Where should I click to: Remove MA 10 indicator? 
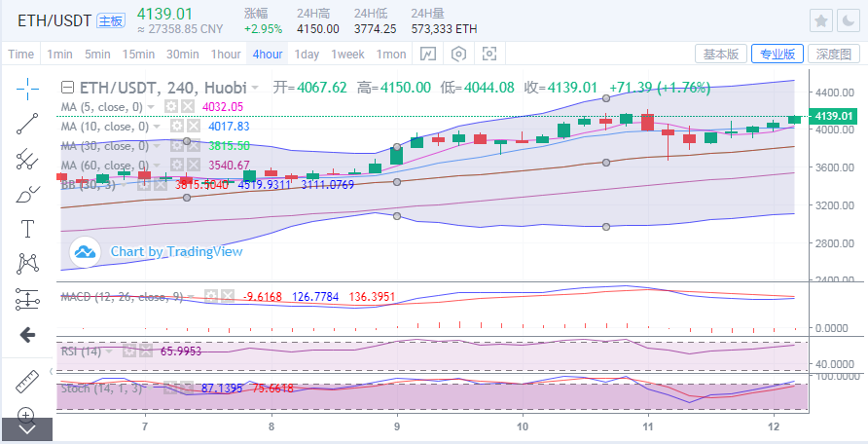point(193,127)
